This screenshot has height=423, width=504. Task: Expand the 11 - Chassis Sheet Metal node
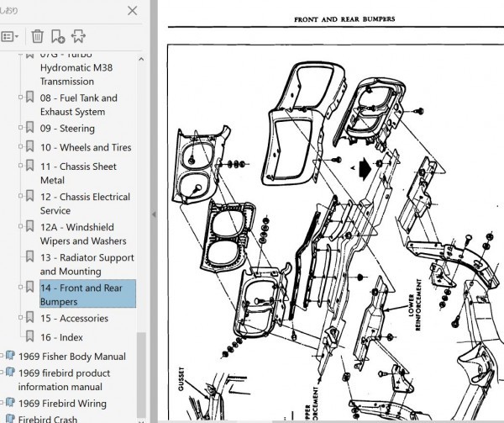(x=20, y=166)
